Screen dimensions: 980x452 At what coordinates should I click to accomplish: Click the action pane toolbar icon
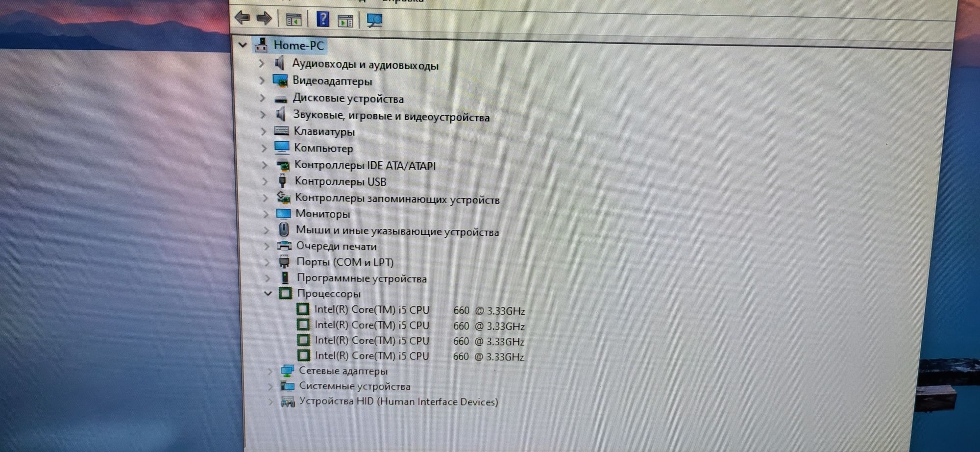pos(345,21)
